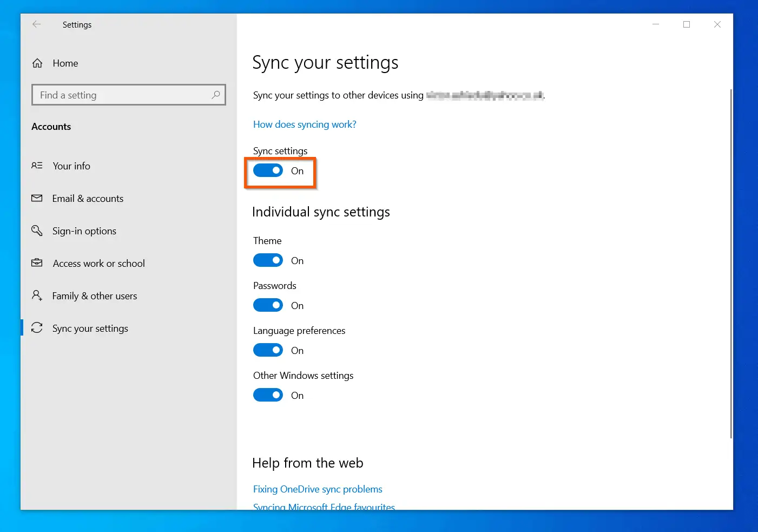Open the Home icon in sidebar
Screen dimensions: 758x532
(x=37, y=63)
